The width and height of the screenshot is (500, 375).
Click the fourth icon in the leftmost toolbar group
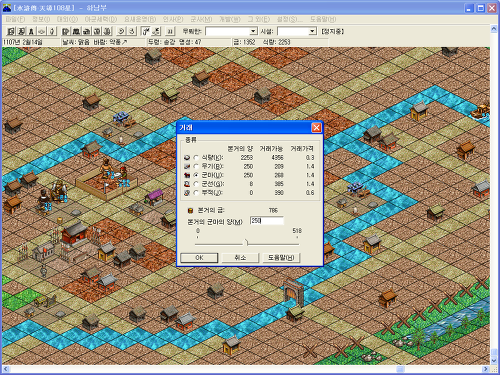pyautogui.click(x=41, y=31)
